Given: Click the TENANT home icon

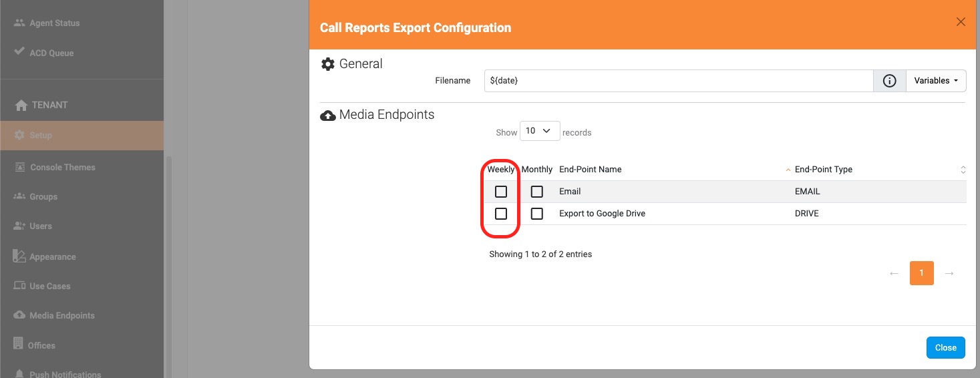Looking at the screenshot, I should 21,105.
